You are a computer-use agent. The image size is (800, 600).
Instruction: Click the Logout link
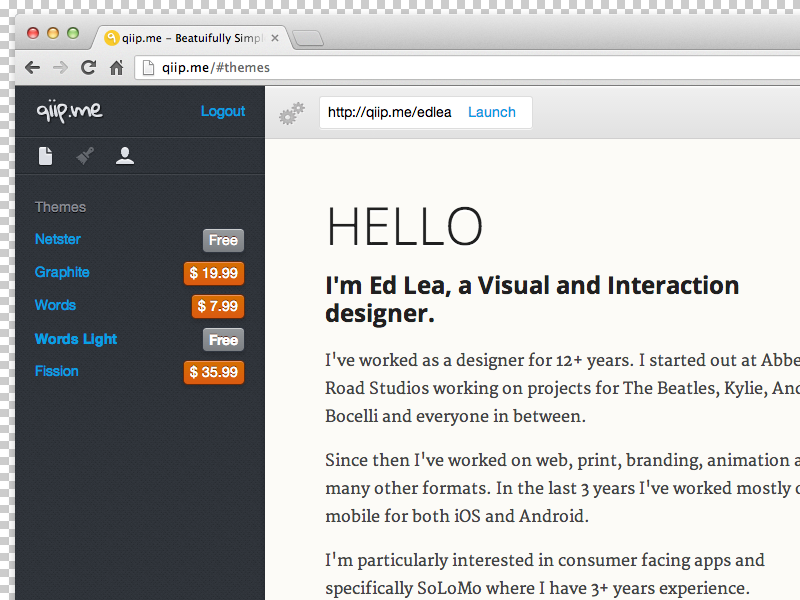pos(222,111)
